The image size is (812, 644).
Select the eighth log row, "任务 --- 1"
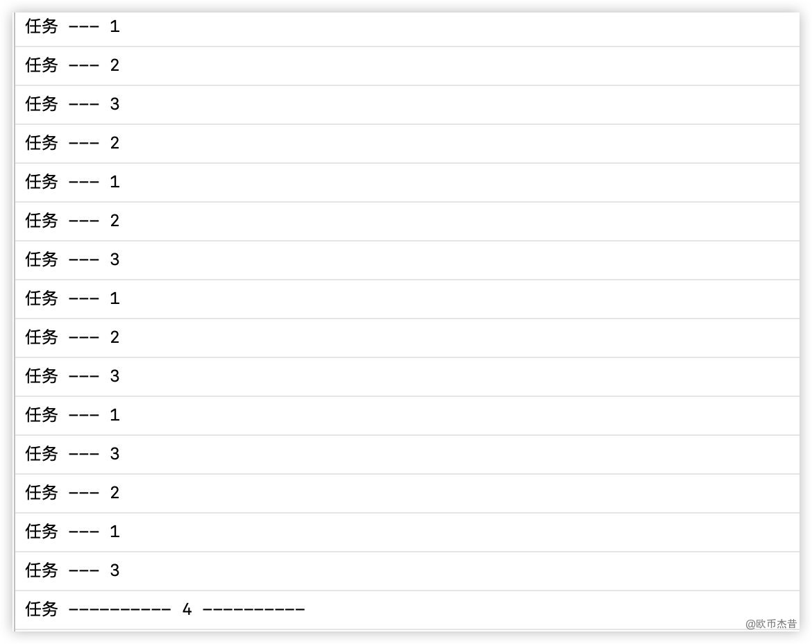pos(72,299)
